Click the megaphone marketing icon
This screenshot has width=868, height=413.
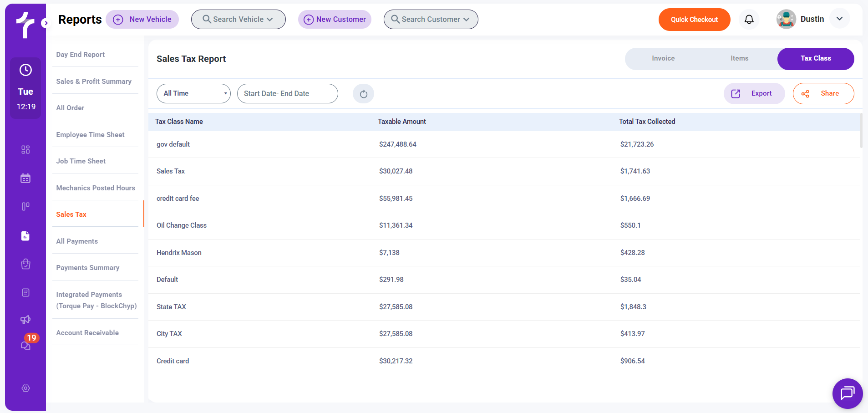[x=25, y=320]
